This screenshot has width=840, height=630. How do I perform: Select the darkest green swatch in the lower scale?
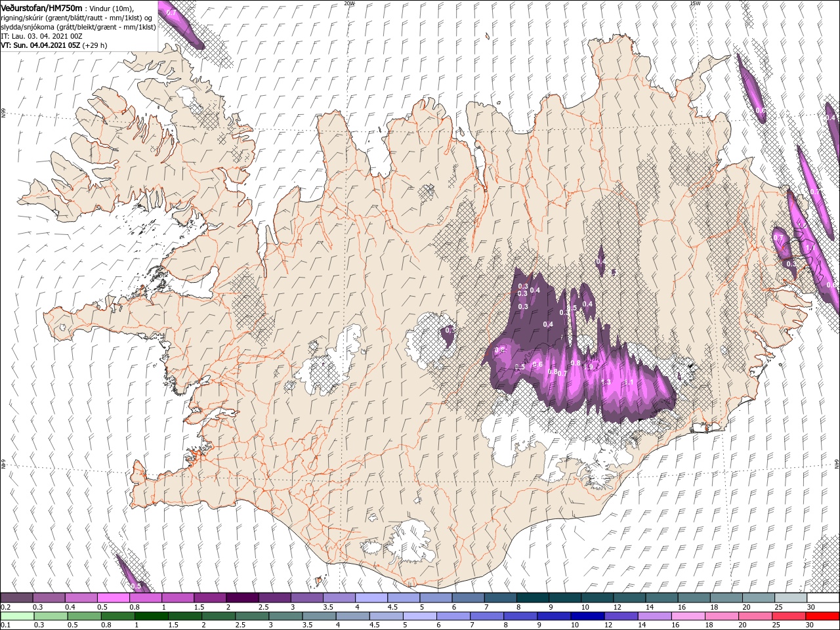point(151,616)
